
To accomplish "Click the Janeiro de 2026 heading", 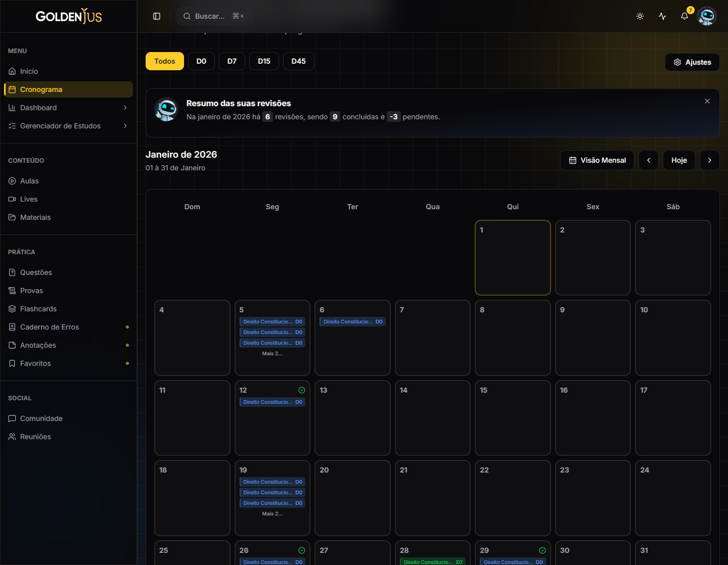I will (x=181, y=155).
